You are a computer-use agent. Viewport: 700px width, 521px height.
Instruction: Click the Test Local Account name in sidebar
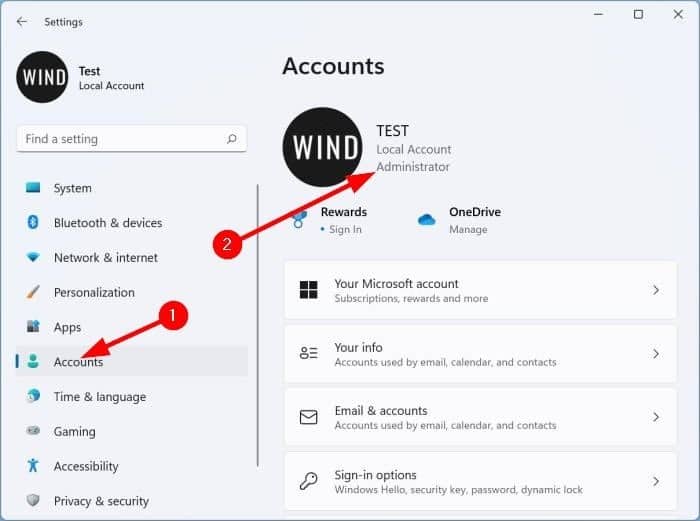click(x=111, y=78)
